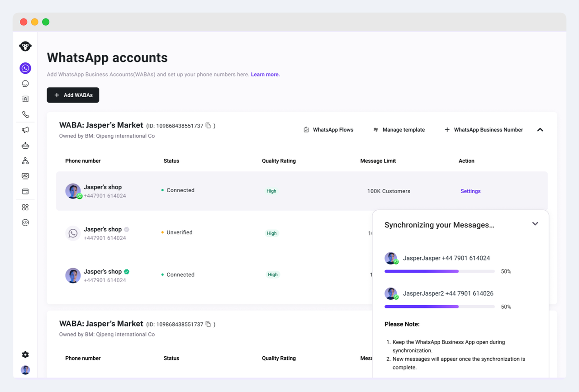Viewport: 579px width, 392px height.
Task: Click the WhatsApp icon in the sidebar
Action: click(x=25, y=68)
